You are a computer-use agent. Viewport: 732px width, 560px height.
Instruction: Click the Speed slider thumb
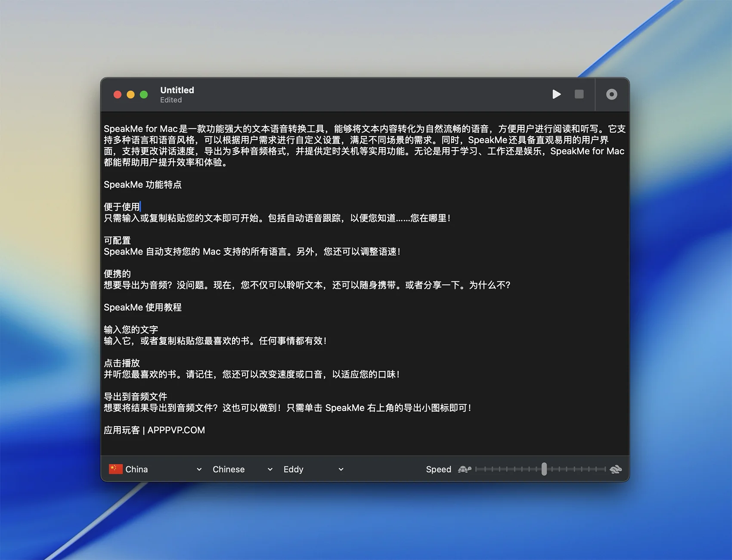pos(544,469)
